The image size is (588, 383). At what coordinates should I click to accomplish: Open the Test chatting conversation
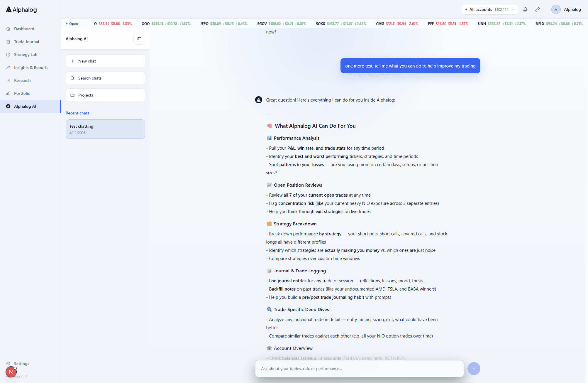(x=105, y=129)
